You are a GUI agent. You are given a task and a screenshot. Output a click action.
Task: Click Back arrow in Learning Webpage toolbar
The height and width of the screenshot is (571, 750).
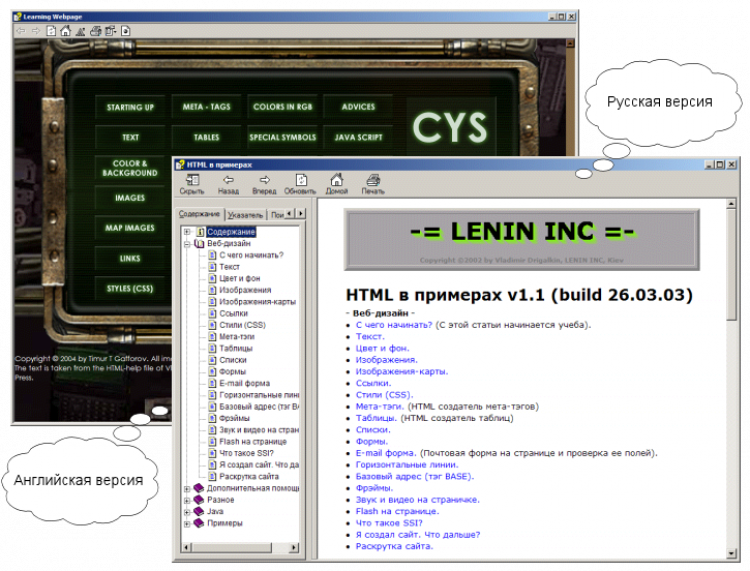coord(21,31)
